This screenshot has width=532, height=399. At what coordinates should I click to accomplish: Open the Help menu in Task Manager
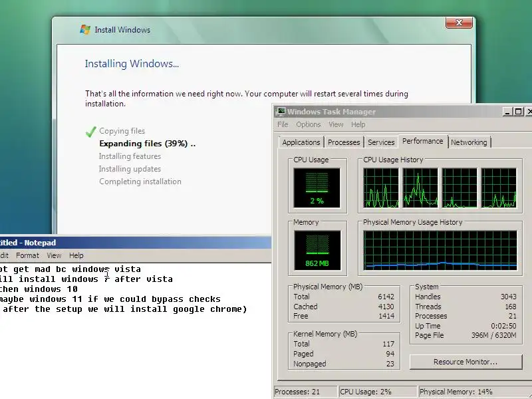[x=358, y=124]
